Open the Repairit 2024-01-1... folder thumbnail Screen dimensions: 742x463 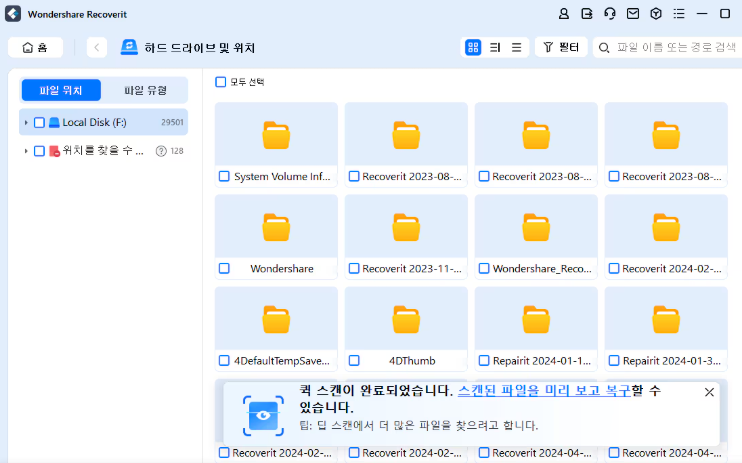pos(536,319)
